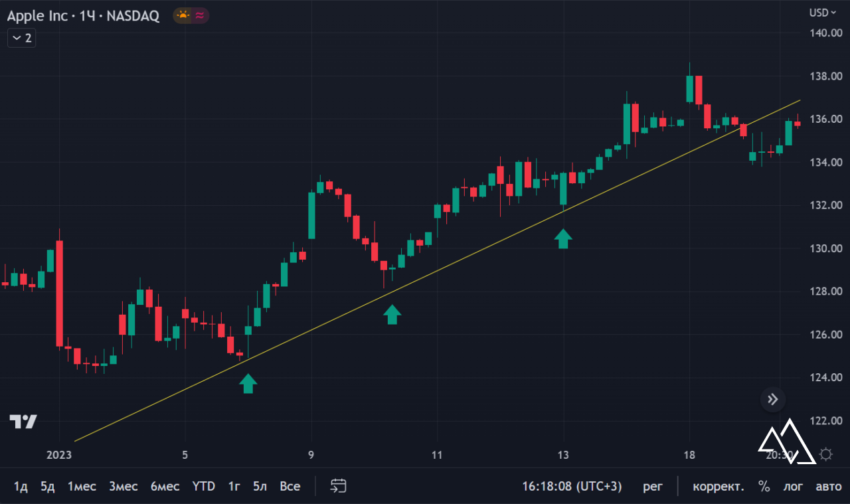Toggle percent scale with % button
850x504 pixels.
tap(764, 486)
